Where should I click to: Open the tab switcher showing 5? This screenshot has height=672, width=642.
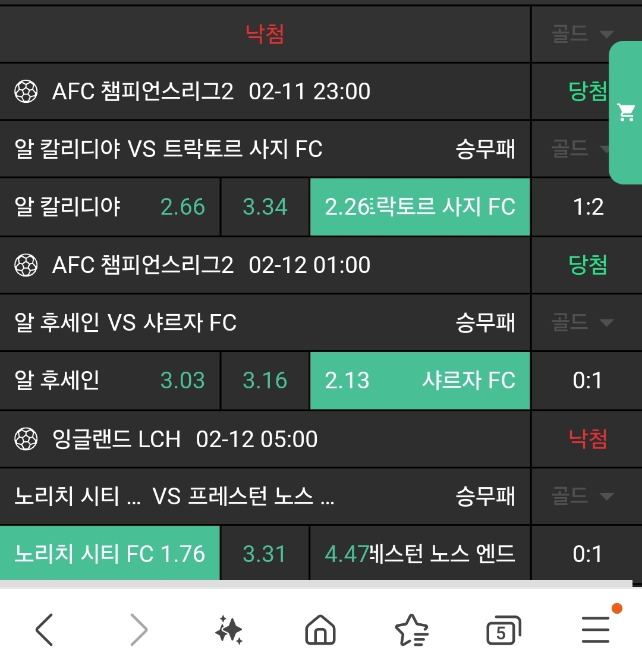(502, 629)
